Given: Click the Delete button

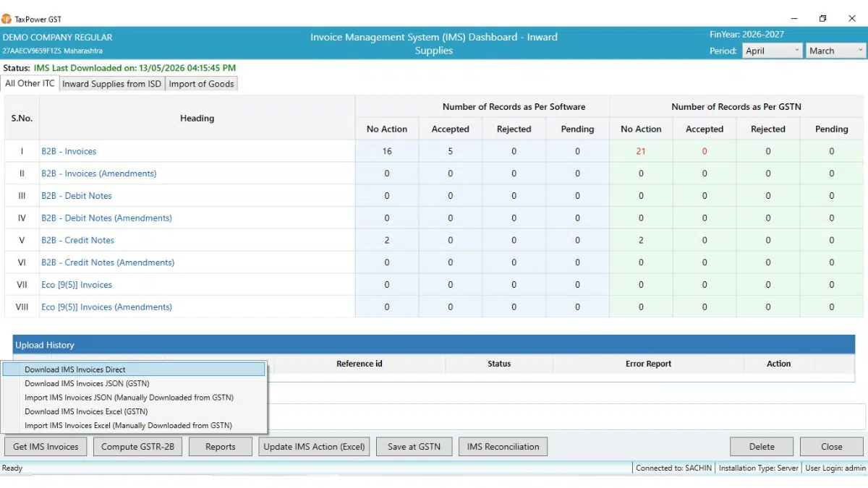Looking at the screenshot, I should coord(762,447).
